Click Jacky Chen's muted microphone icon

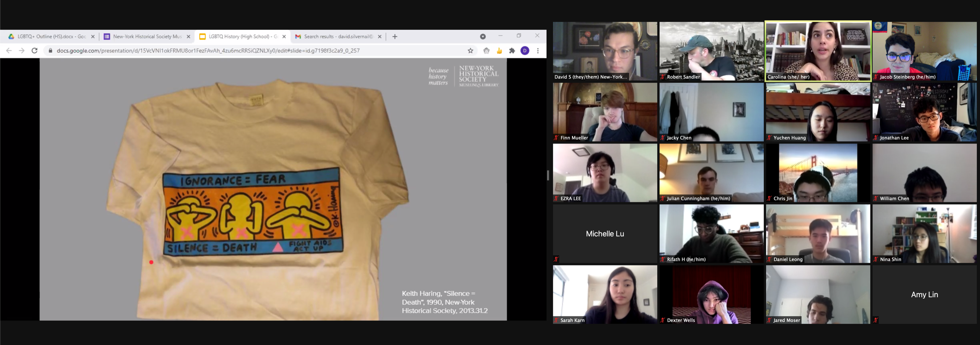click(x=663, y=138)
